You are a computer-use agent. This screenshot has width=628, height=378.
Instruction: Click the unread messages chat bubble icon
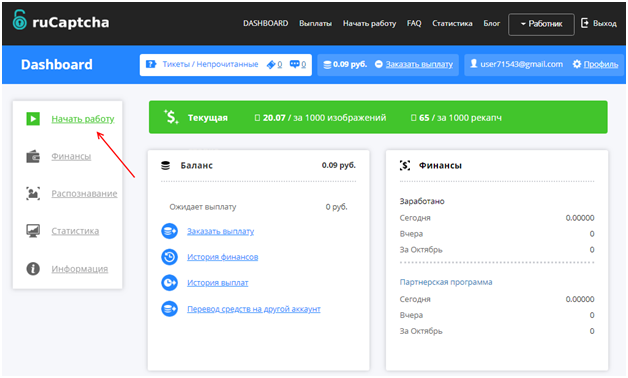(x=294, y=64)
